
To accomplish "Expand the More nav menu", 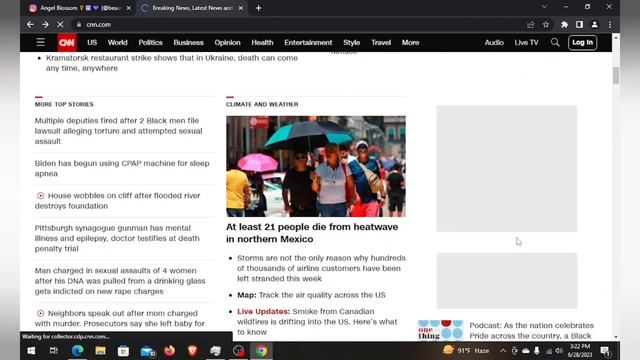I will point(410,42).
